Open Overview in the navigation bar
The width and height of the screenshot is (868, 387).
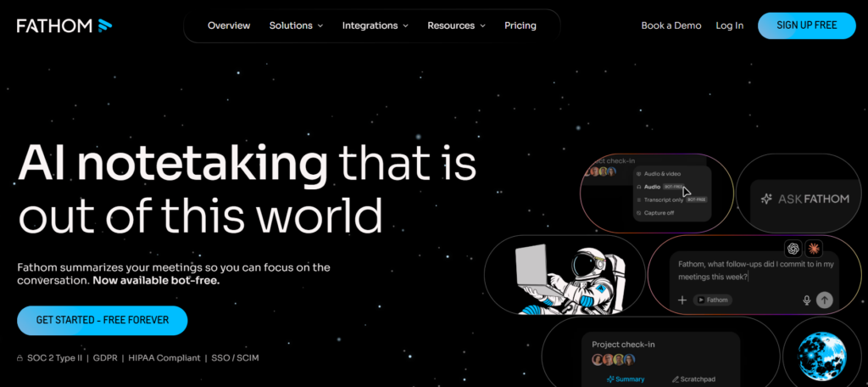(x=229, y=25)
